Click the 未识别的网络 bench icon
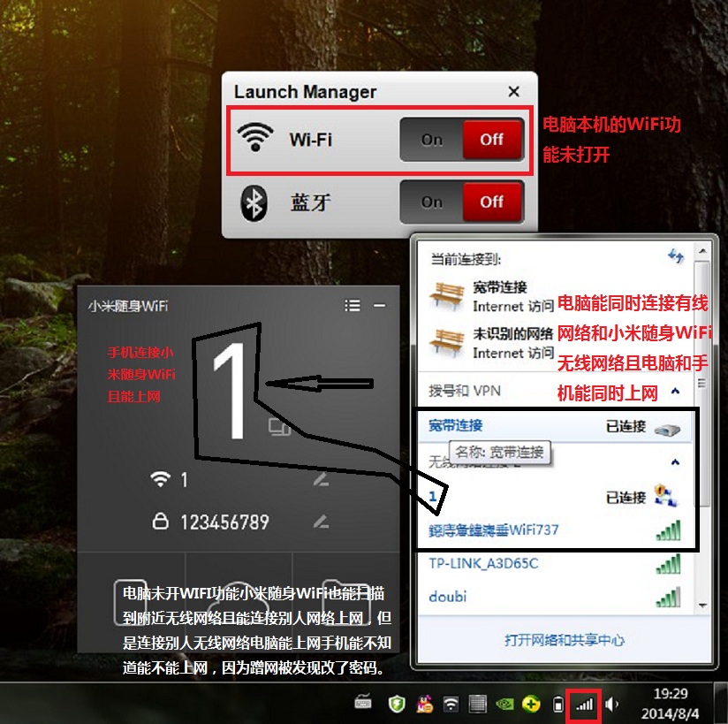This screenshot has height=724, width=728. (x=447, y=342)
